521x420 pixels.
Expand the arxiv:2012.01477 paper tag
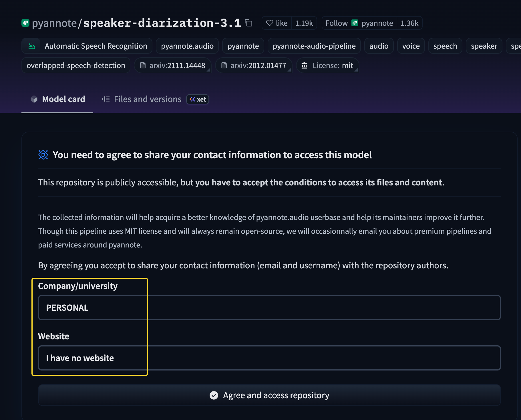coord(254,66)
